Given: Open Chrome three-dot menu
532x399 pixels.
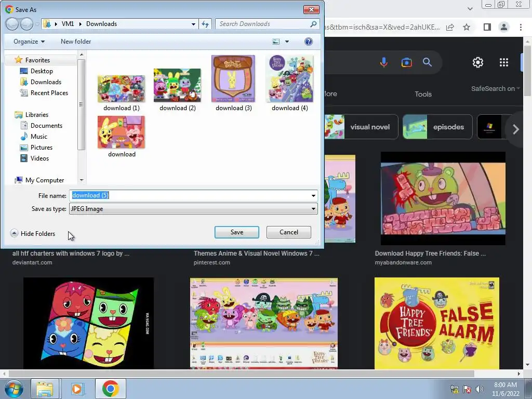Looking at the screenshot, I should pos(521,27).
